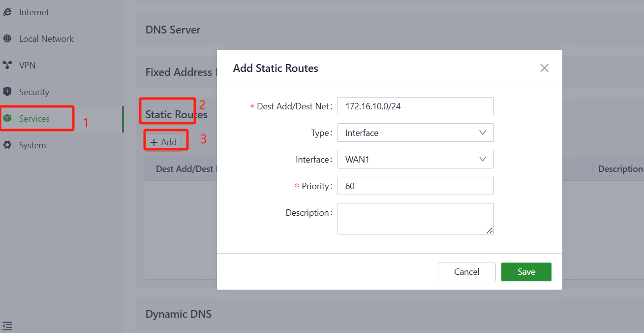Viewport: 644px width, 333px height.
Task: Collapse sidebar using bottom-left menu icon
Action: click(x=7, y=326)
